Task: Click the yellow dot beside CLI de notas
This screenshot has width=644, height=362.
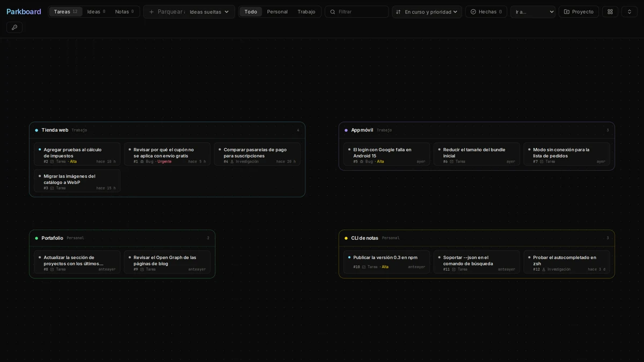Action: click(346, 238)
